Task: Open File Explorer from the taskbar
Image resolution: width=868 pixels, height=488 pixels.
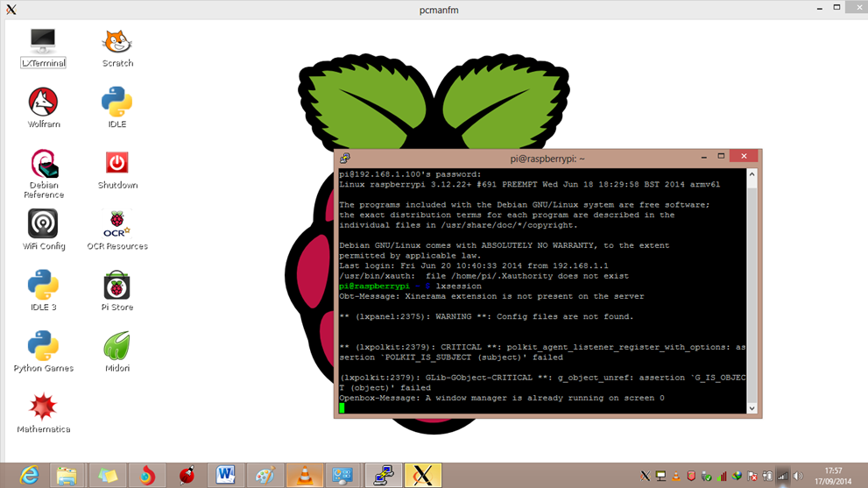Action: tap(67, 475)
